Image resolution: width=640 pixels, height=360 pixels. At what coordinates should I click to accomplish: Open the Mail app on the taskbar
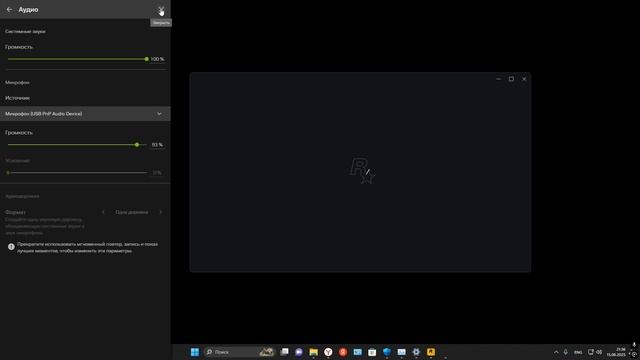[x=358, y=352]
